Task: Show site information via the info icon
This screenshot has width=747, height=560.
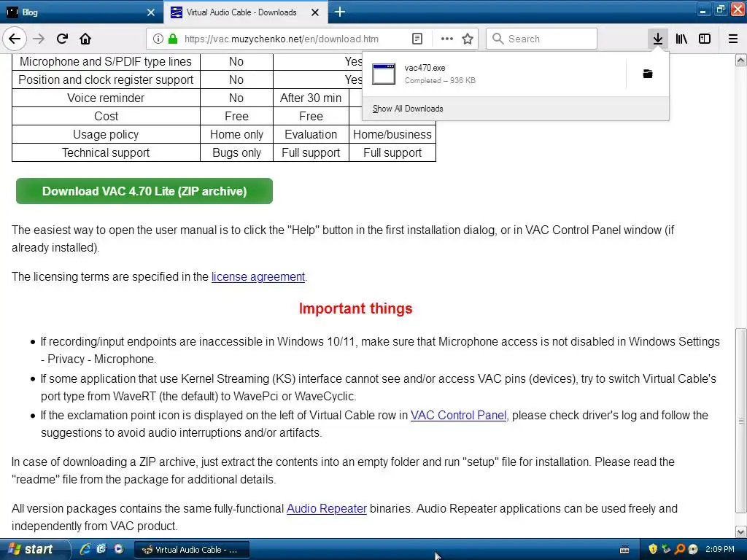Action: click(x=158, y=39)
